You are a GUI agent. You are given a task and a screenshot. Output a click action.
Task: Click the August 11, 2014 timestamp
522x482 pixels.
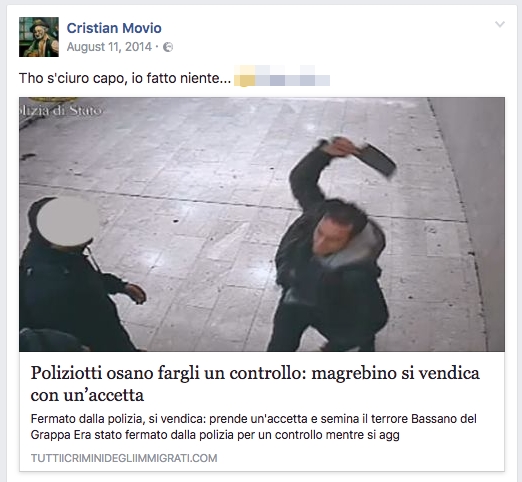pos(109,47)
